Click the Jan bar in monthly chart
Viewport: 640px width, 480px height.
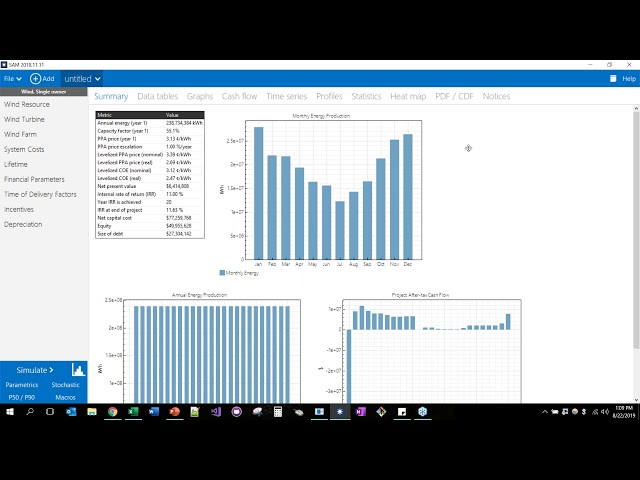coord(258,193)
